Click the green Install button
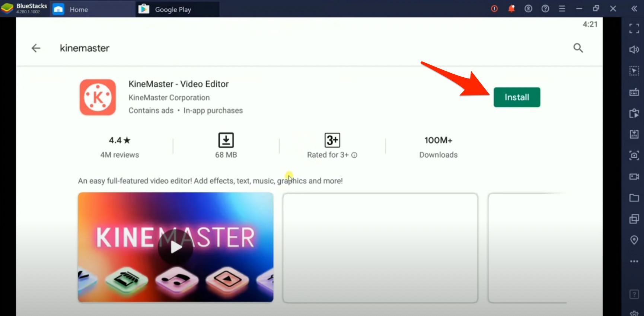 517,97
